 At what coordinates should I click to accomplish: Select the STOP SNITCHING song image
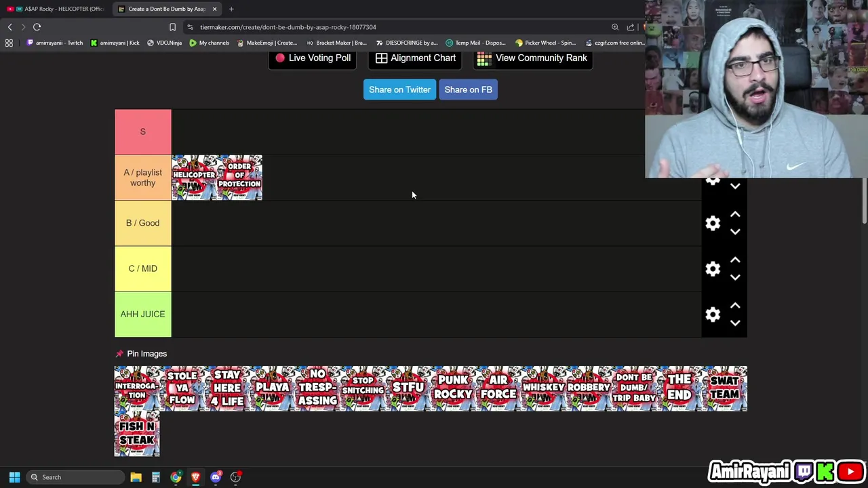[x=363, y=388]
